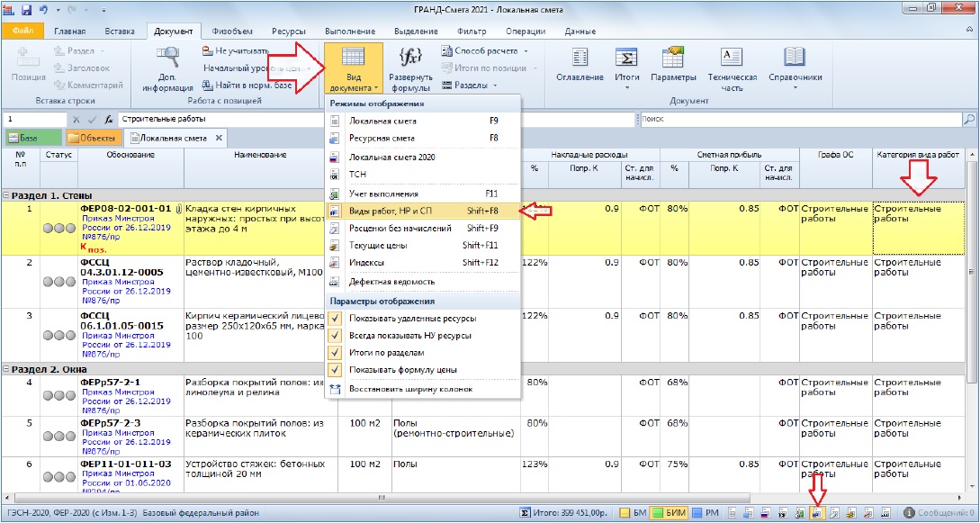Select ФССЦ 06.1.01.05-0015 row code
Screen dimensions: 980x523
(x=121, y=321)
